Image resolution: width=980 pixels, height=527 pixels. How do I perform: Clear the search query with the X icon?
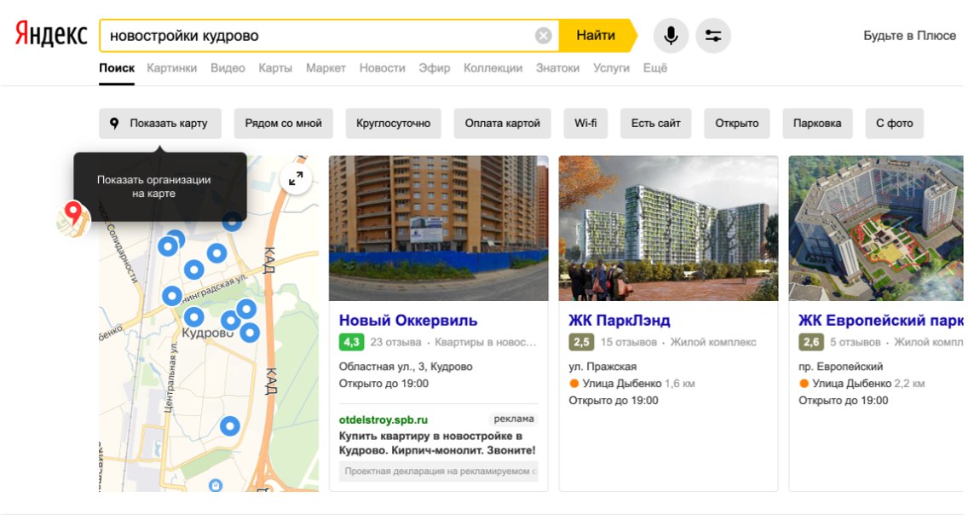pyautogui.click(x=543, y=36)
